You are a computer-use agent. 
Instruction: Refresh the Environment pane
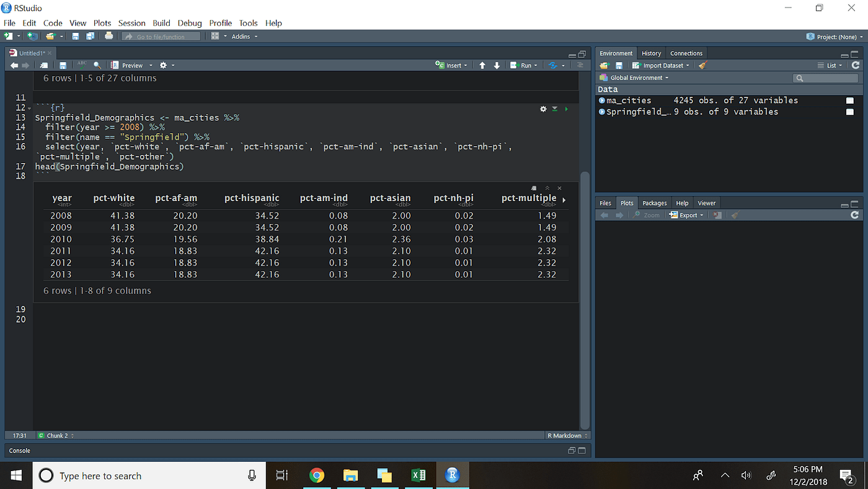(x=856, y=65)
